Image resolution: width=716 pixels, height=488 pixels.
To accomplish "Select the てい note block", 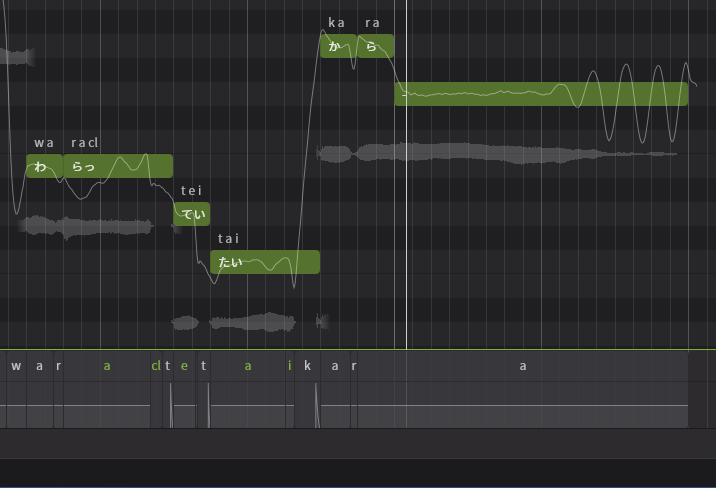I will 191,214.
